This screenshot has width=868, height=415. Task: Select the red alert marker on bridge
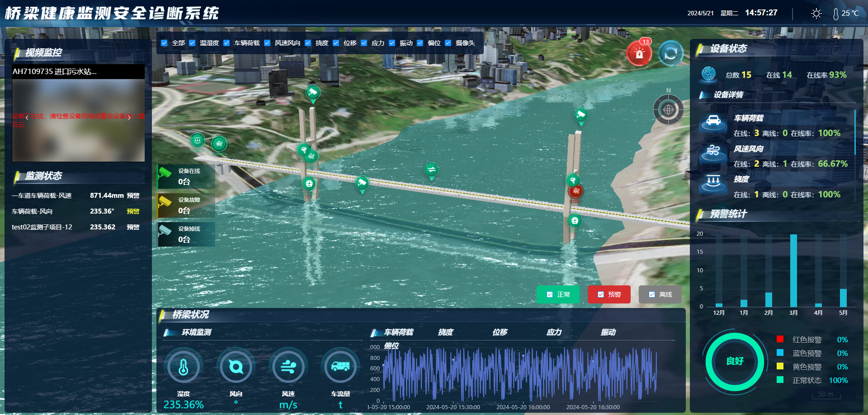click(x=576, y=191)
